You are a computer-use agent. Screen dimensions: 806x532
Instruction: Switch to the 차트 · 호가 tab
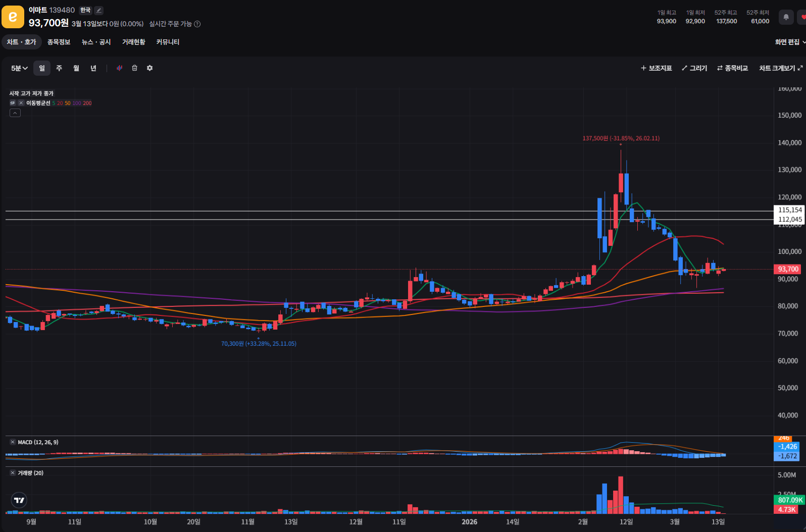click(x=22, y=42)
